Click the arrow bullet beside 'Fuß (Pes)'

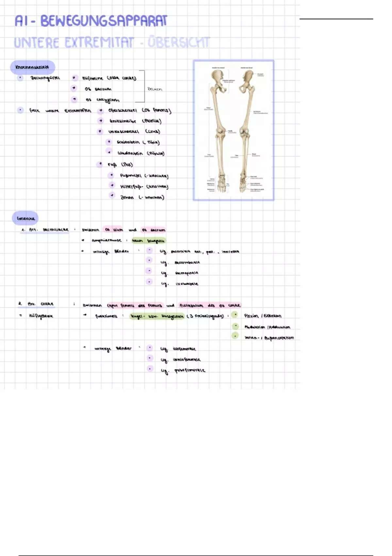[x=100, y=164]
